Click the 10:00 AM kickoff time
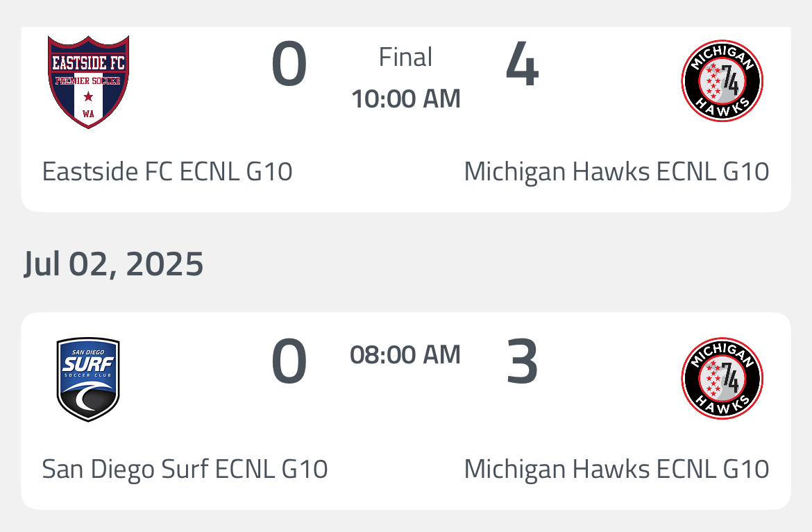 (406, 99)
